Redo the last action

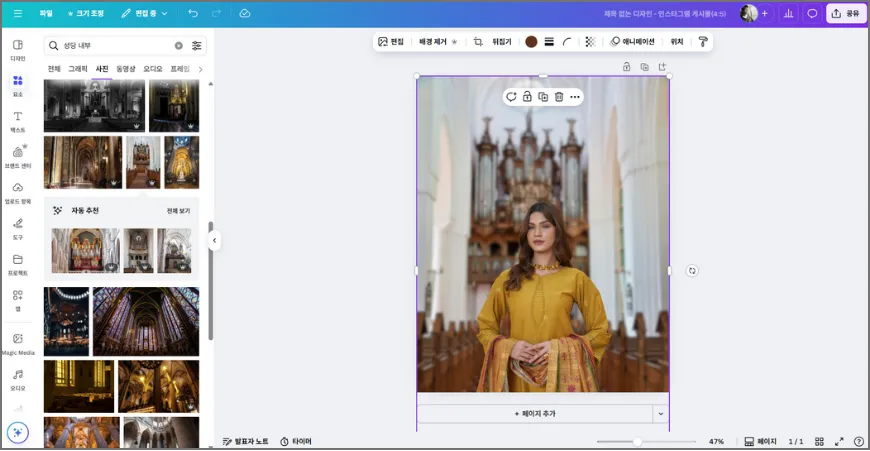[216, 13]
